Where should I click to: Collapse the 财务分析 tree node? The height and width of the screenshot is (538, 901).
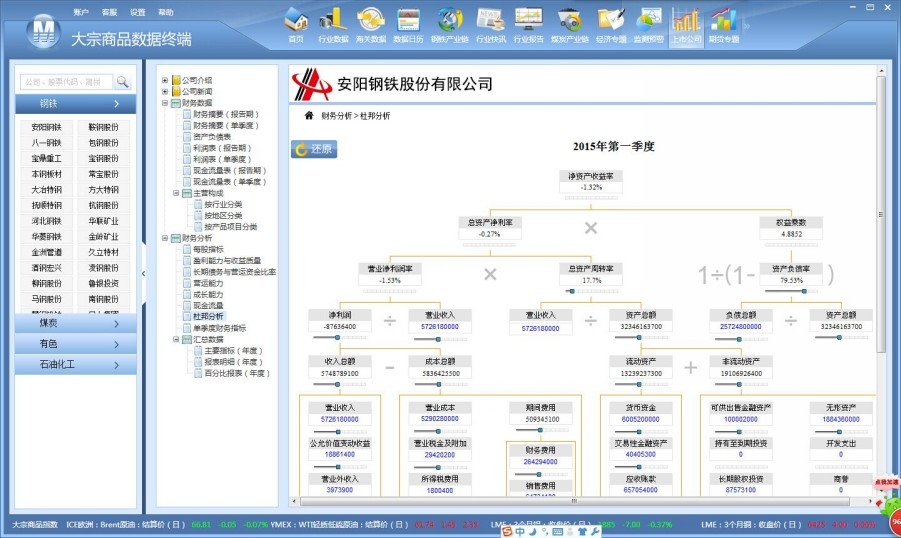[165, 238]
